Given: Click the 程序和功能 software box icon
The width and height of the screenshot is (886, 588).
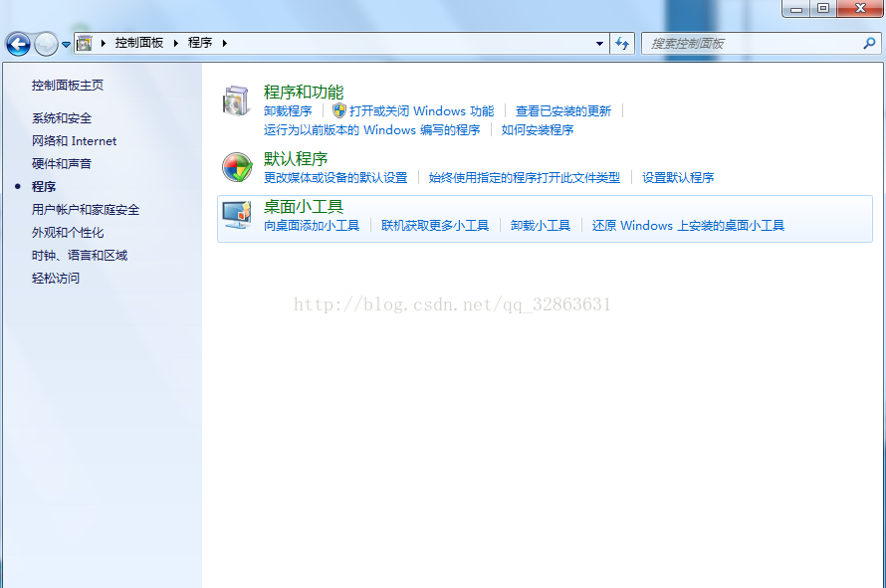Looking at the screenshot, I should click(x=237, y=100).
